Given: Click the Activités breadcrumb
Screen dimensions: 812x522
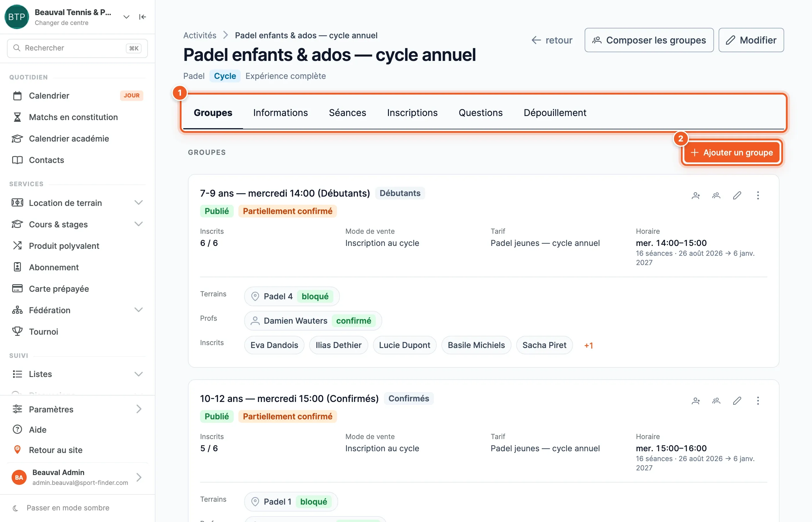Looking at the screenshot, I should [200, 35].
